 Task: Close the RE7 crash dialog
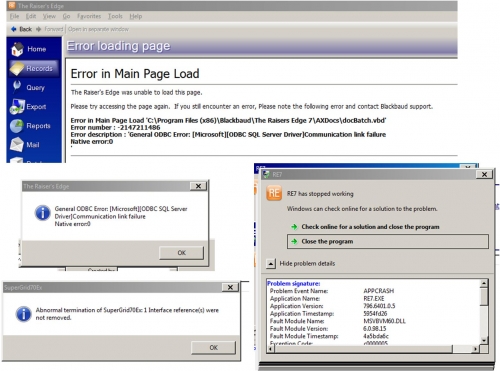pyautogui.click(x=484, y=174)
